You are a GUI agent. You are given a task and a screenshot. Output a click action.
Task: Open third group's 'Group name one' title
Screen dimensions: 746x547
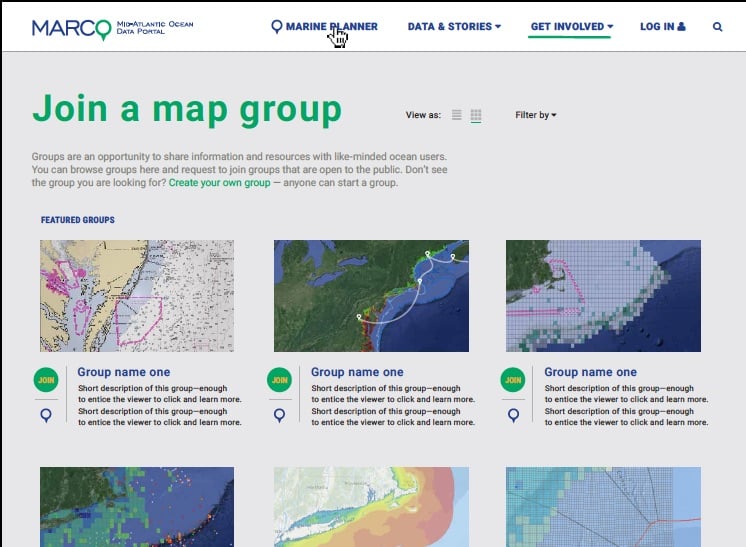pos(590,372)
